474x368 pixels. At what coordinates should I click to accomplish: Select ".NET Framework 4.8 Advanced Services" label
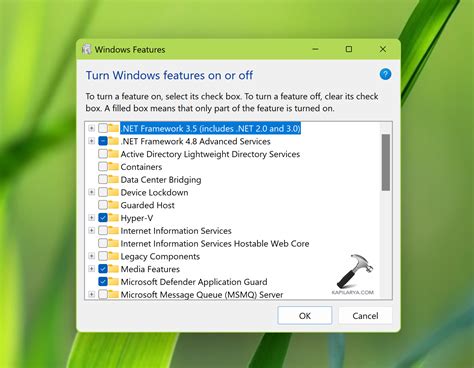pyautogui.click(x=195, y=141)
